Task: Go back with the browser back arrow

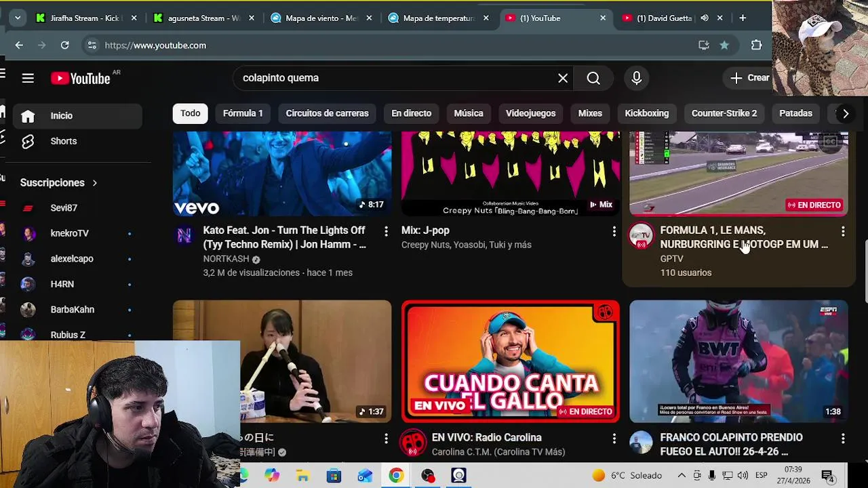Action: (19, 45)
